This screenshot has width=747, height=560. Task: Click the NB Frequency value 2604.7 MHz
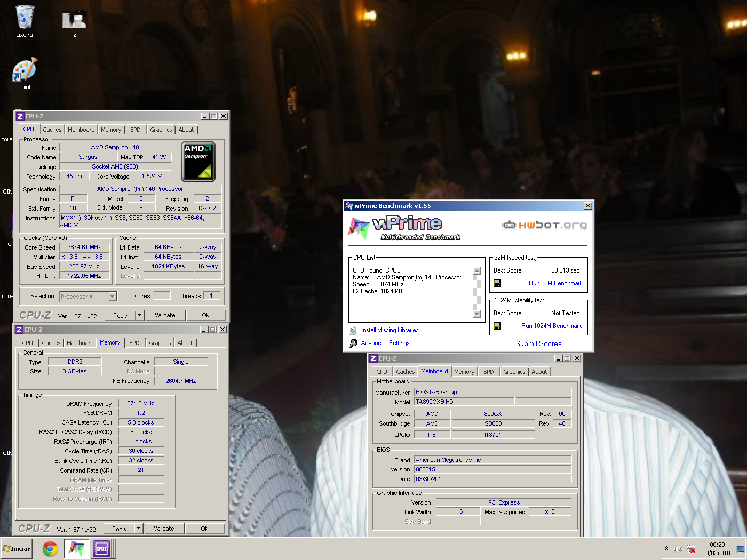click(x=181, y=381)
